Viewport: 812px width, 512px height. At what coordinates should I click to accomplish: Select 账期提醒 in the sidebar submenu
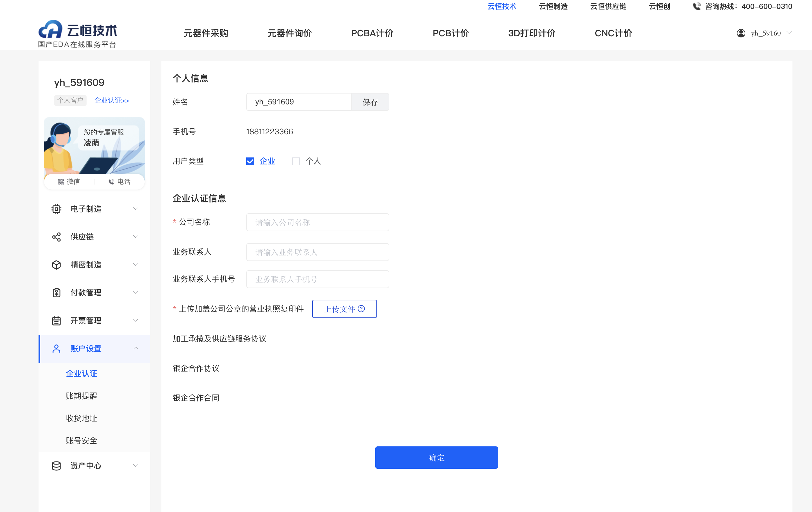[82, 396]
